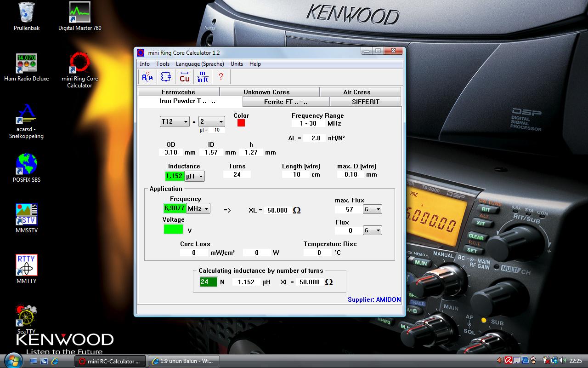Screen dimensions: 588x368
Task: Open the Language (Sprache) menu
Action: (x=200, y=64)
